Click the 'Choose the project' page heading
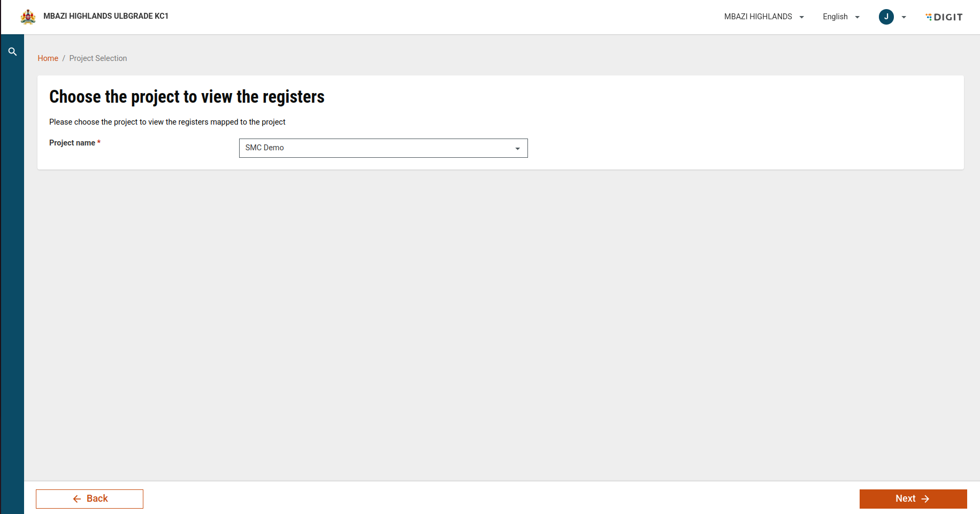The height and width of the screenshot is (514, 980). pos(187,97)
